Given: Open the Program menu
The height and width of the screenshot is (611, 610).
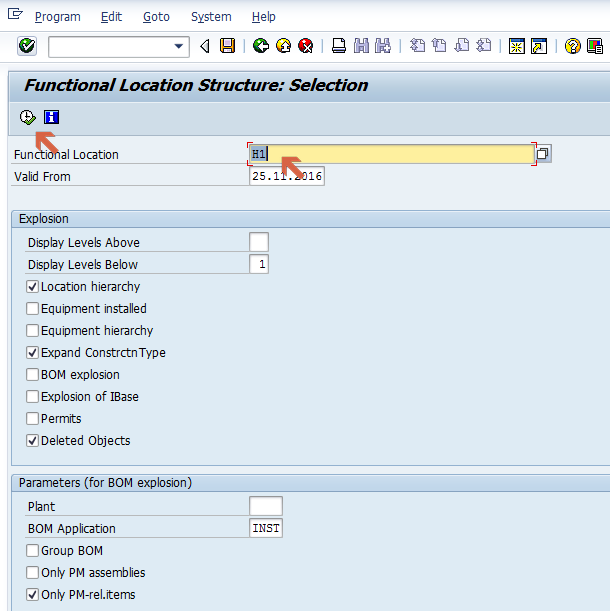Looking at the screenshot, I should point(58,17).
